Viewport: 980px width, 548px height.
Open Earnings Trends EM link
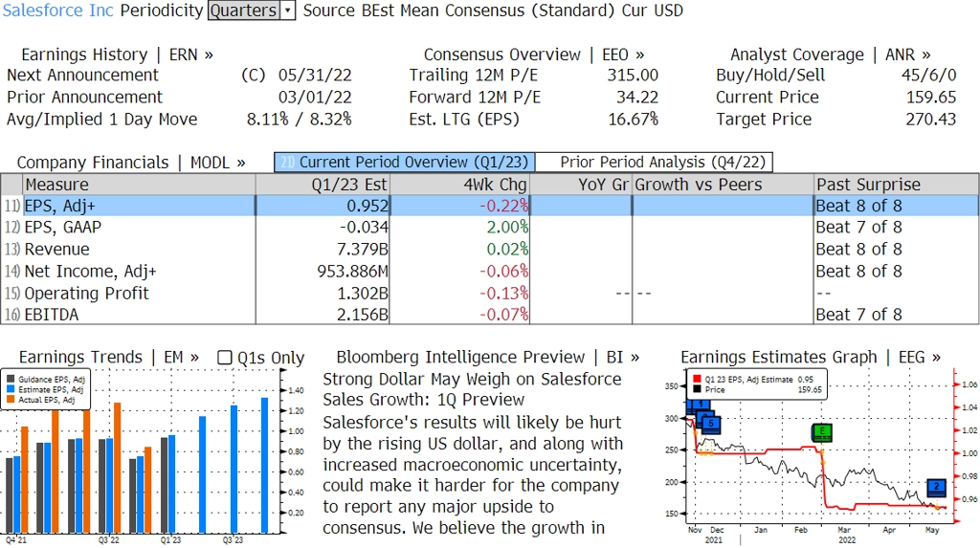pyautogui.click(x=109, y=358)
